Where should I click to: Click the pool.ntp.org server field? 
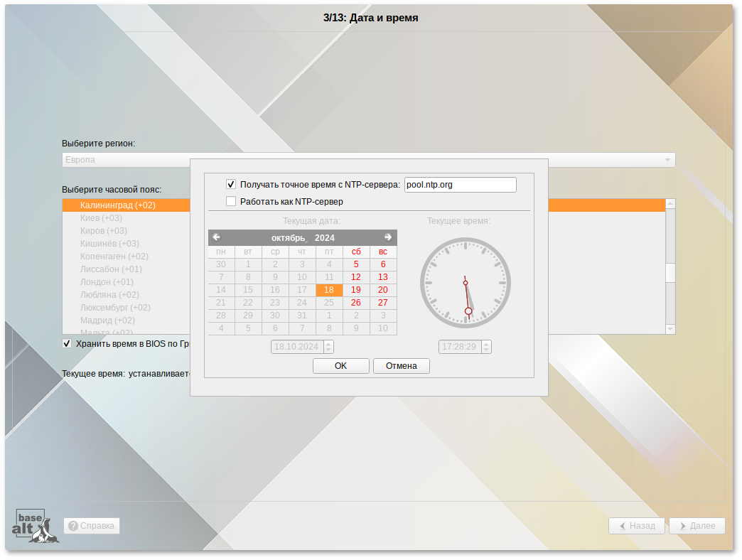click(x=460, y=185)
